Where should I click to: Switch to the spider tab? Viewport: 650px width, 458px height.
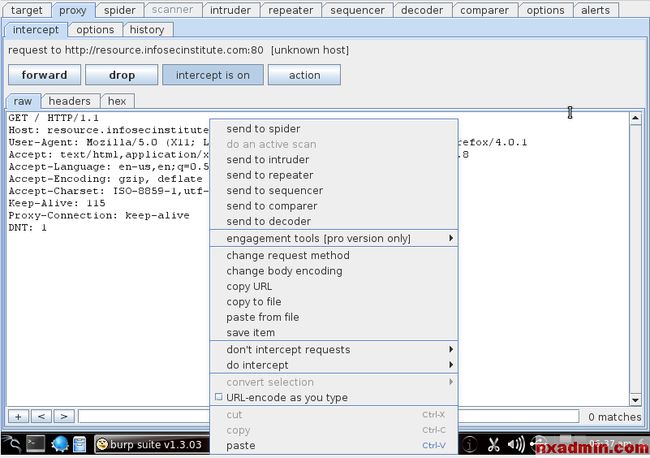coord(119,10)
